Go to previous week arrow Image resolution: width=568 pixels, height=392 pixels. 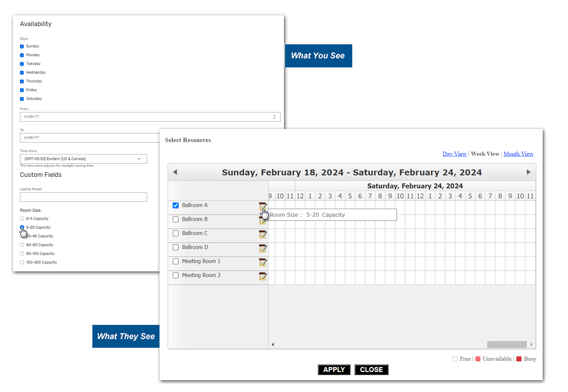pyautogui.click(x=175, y=172)
